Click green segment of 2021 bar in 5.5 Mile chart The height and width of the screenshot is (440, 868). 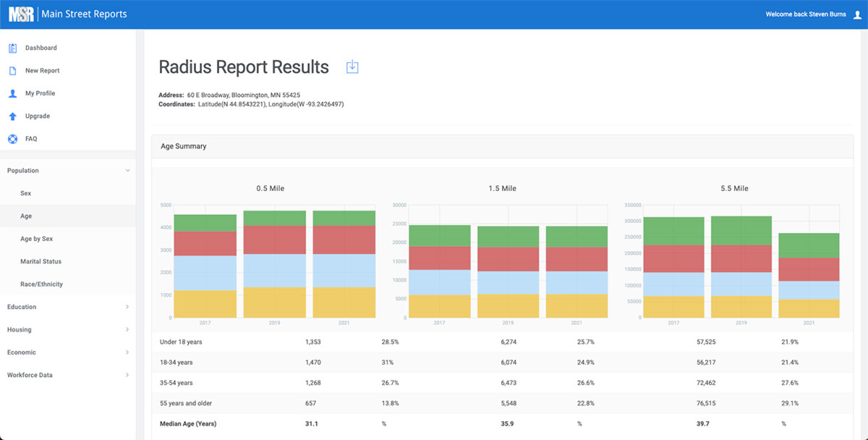[x=809, y=245]
